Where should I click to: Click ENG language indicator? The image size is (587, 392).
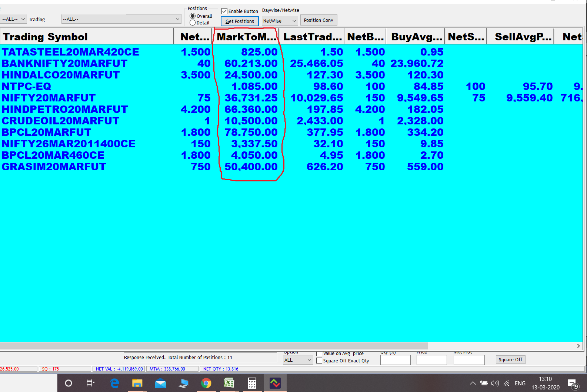(x=520, y=383)
